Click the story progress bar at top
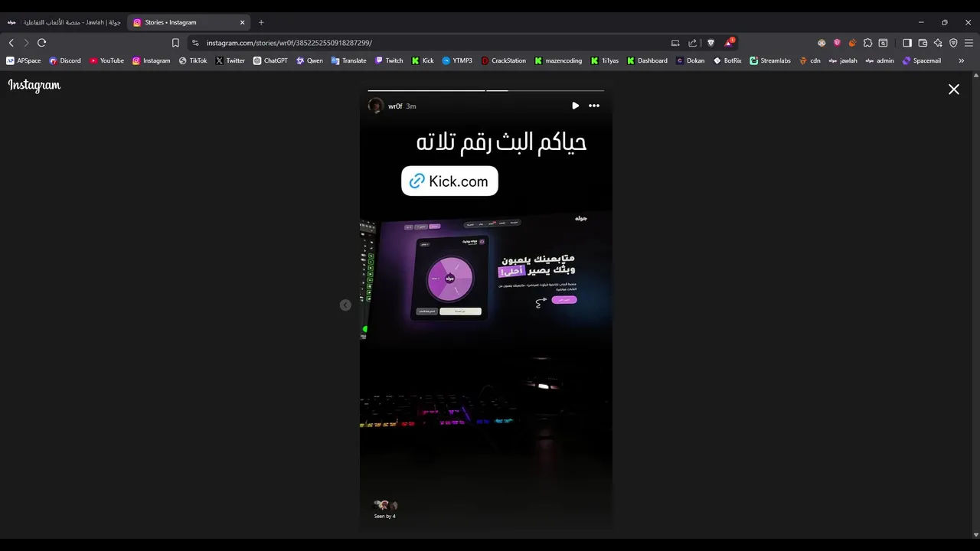980x551 pixels. [485, 90]
